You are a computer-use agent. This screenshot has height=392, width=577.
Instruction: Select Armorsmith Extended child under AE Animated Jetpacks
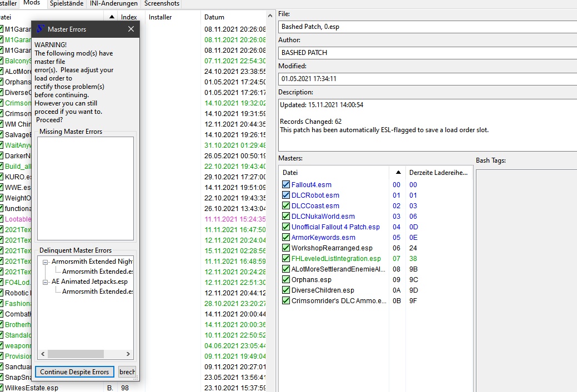(98, 292)
